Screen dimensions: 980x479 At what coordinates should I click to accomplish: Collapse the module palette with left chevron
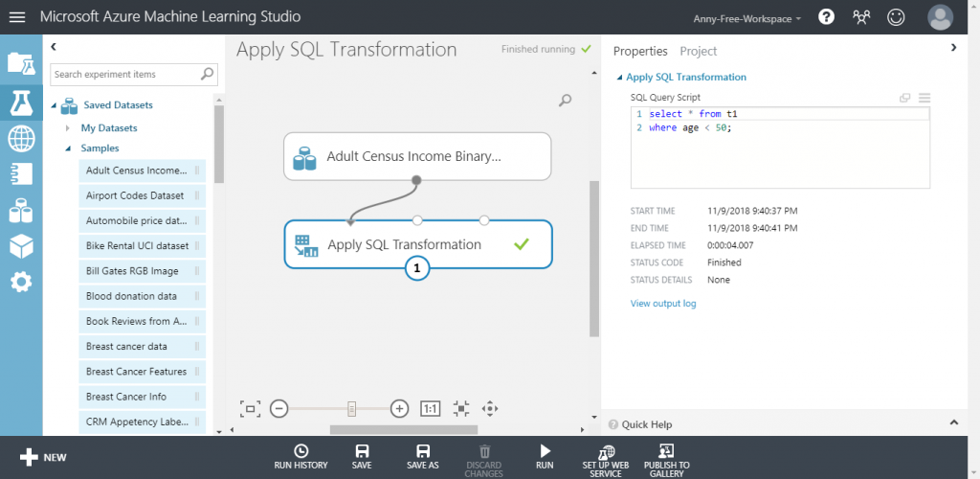[54, 46]
